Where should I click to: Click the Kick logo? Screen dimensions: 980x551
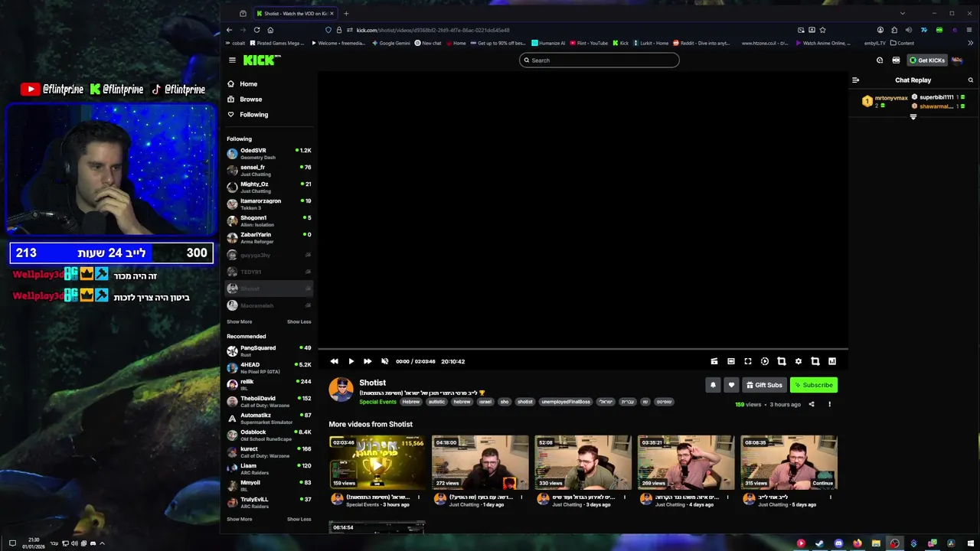(262, 60)
